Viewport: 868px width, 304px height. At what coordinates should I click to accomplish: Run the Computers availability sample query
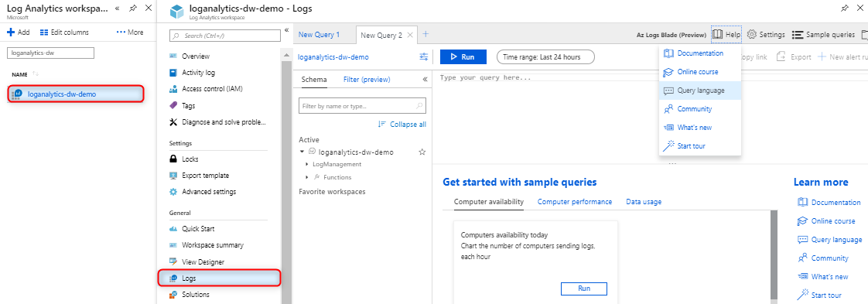584,289
